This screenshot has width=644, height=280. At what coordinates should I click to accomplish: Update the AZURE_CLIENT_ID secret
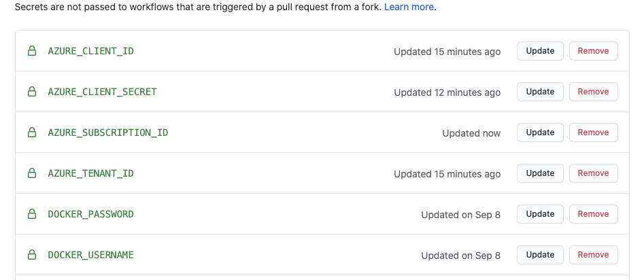pos(540,51)
